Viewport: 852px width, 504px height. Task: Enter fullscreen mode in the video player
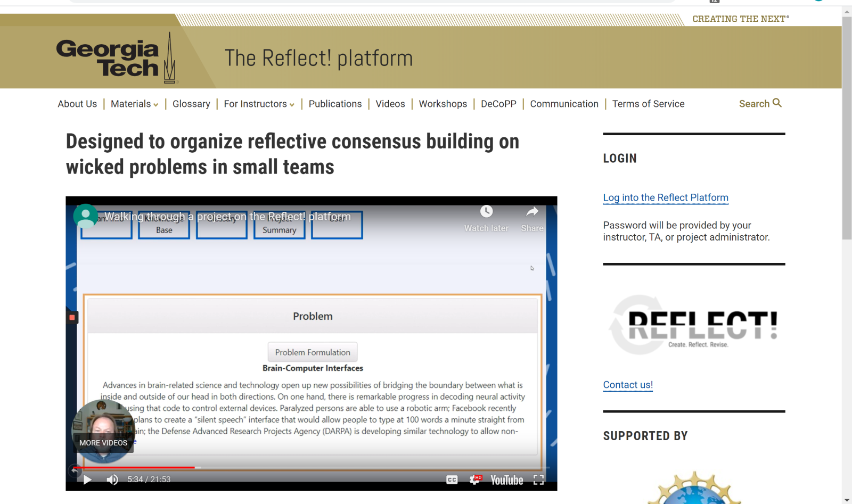click(x=538, y=480)
